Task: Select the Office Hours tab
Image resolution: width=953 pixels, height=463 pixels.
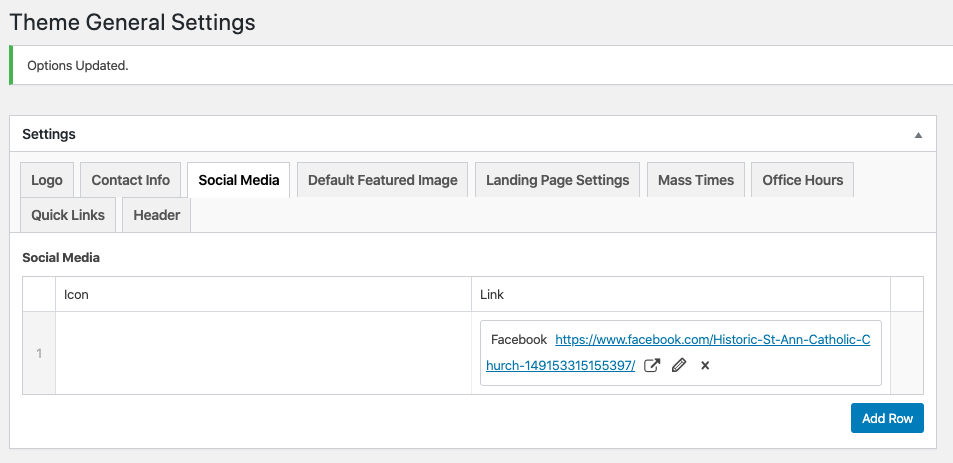Action: (x=802, y=180)
